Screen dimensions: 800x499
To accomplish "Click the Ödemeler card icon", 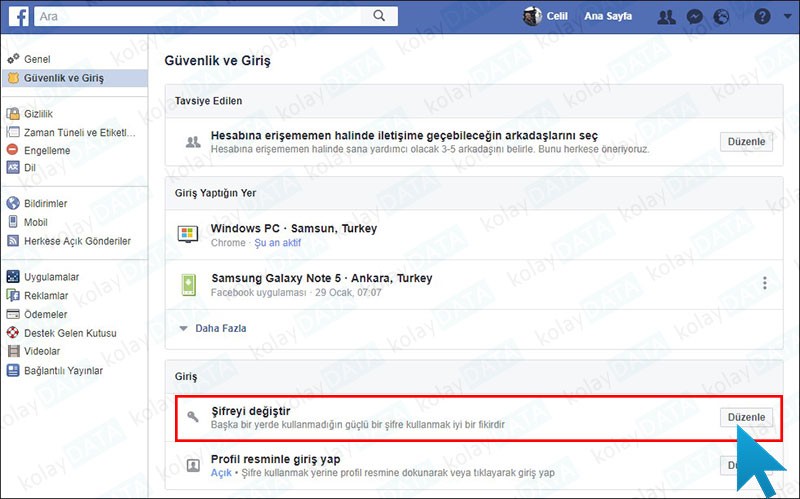I will click(x=13, y=314).
